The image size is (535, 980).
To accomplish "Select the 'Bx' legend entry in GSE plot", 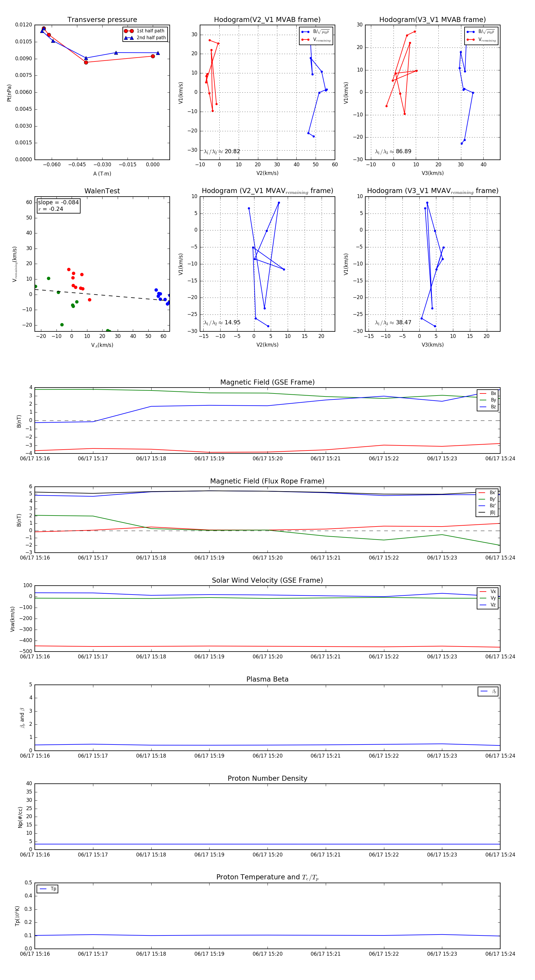I will (488, 393).
